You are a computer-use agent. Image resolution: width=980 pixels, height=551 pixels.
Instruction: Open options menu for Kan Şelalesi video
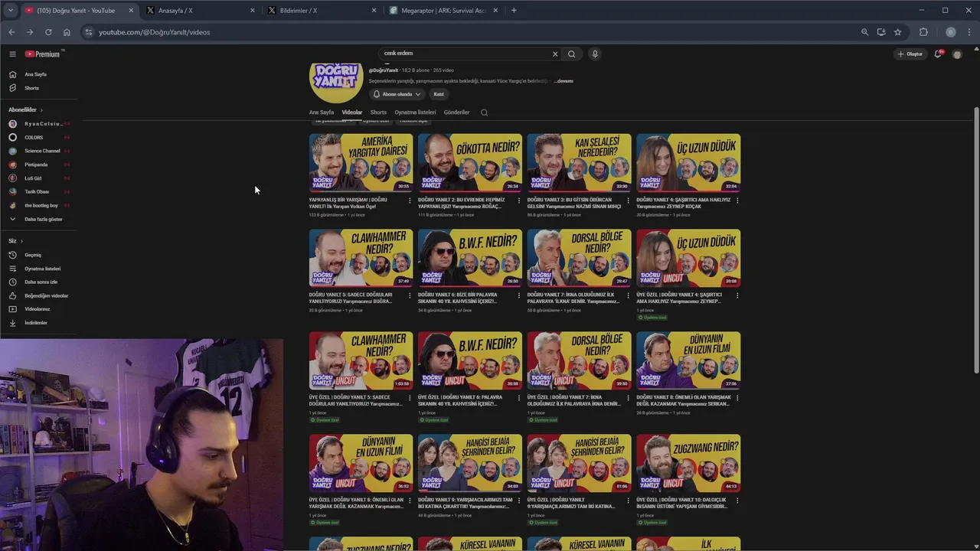click(628, 201)
